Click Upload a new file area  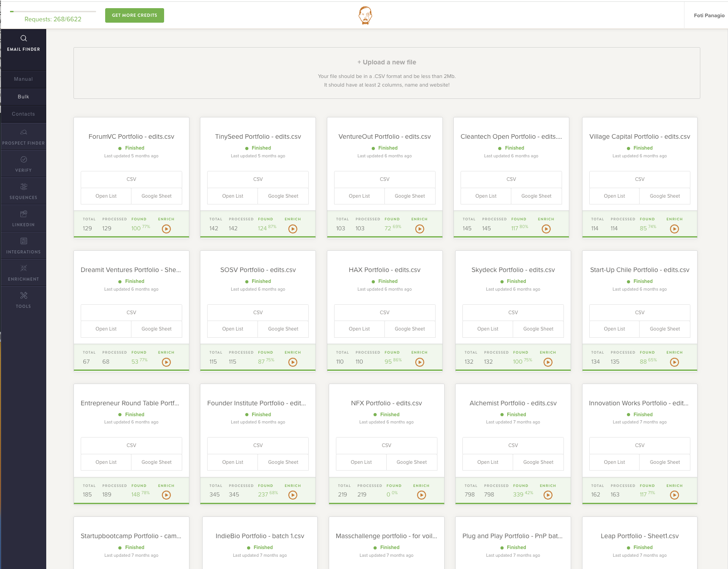pos(387,73)
